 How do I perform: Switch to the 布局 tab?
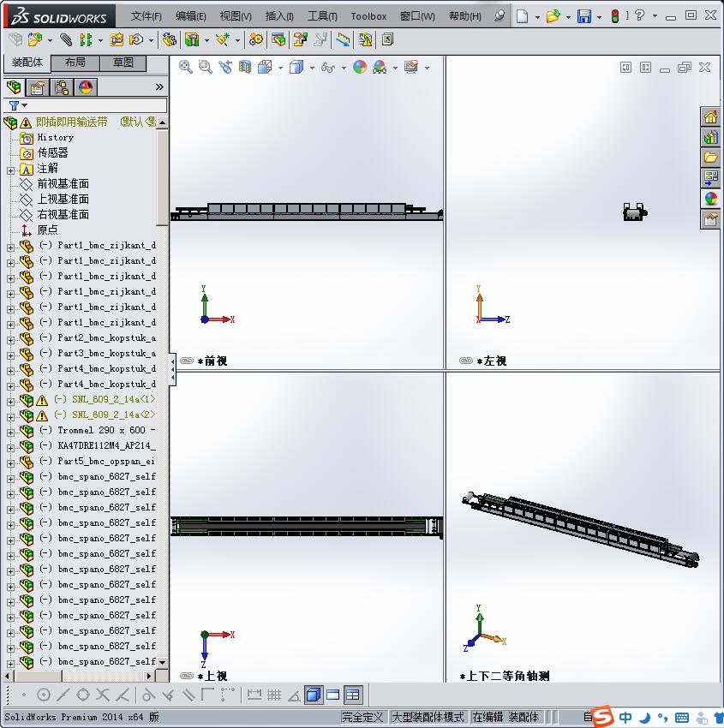[75, 63]
